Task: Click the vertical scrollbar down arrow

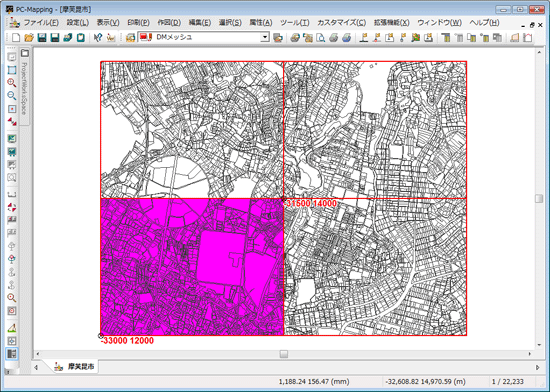Action: tap(539, 345)
